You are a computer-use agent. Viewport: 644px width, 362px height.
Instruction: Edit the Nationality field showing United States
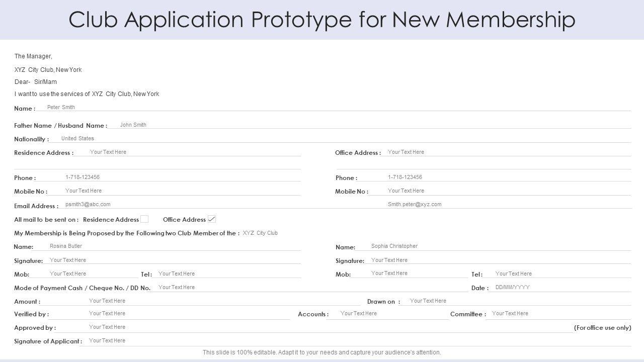(x=341, y=138)
